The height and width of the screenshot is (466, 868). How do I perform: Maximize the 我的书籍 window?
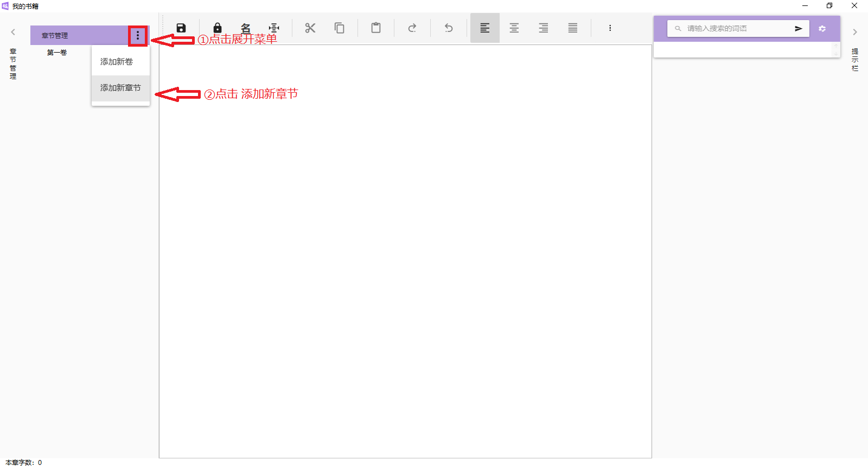829,6
